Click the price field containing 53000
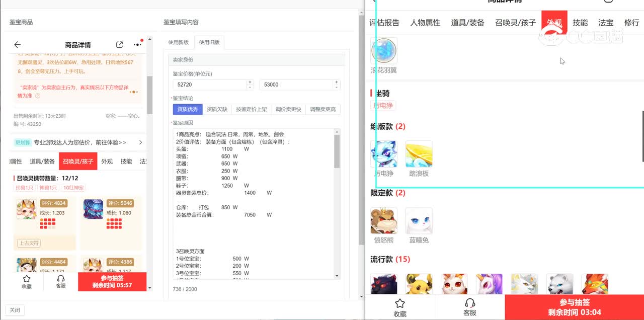The image size is (644, 320). pos(296,85)
